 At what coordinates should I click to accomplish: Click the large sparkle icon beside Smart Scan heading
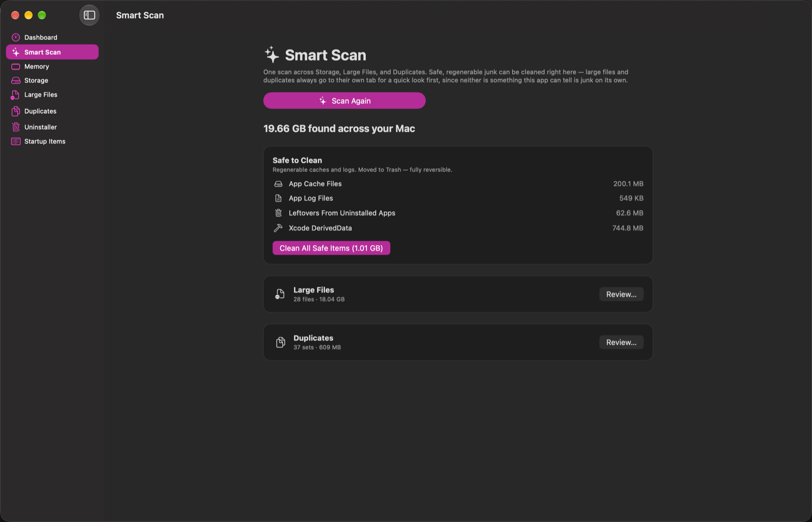(x=272, y=54)
